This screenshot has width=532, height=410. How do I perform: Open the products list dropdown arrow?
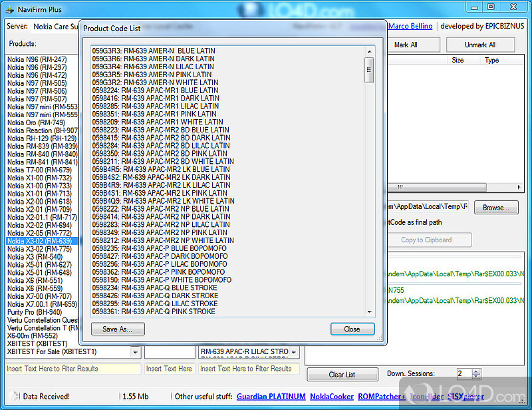pos(136,352)
